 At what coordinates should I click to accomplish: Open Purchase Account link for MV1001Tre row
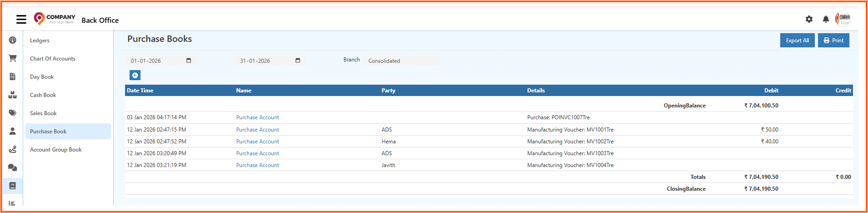(257, 130)
